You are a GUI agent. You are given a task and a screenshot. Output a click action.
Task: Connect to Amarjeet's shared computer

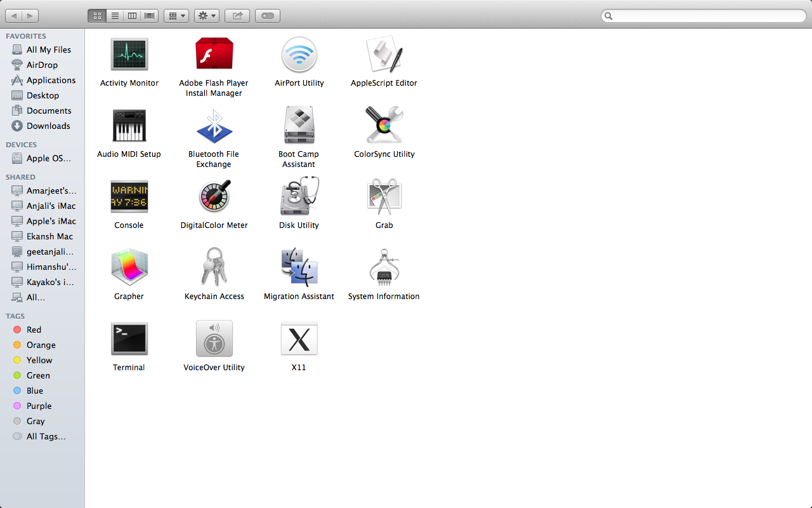pyautogui.click(x=42, y=190)
